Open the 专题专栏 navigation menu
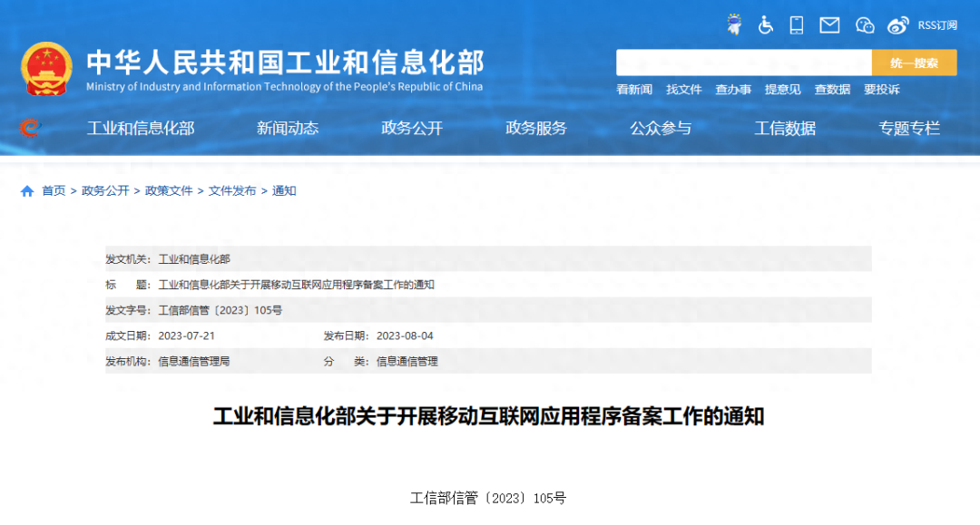 point(910,128)
